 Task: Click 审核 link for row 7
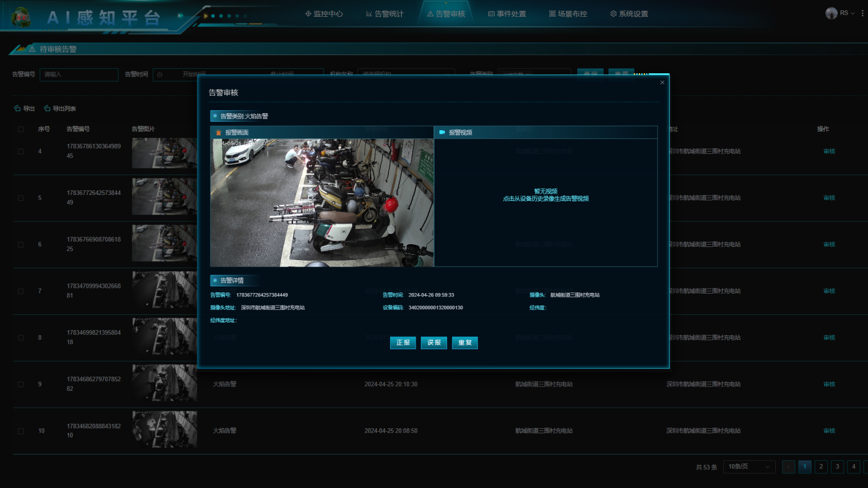829,291
